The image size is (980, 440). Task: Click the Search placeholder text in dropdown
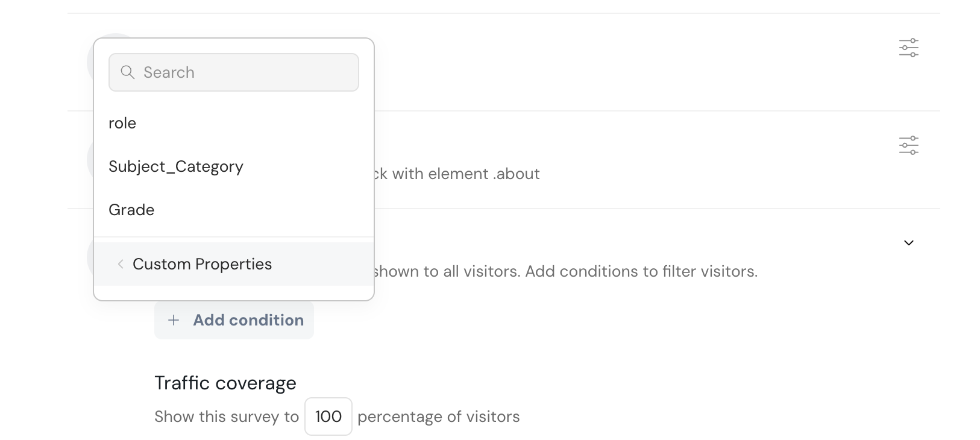[169, 72]
